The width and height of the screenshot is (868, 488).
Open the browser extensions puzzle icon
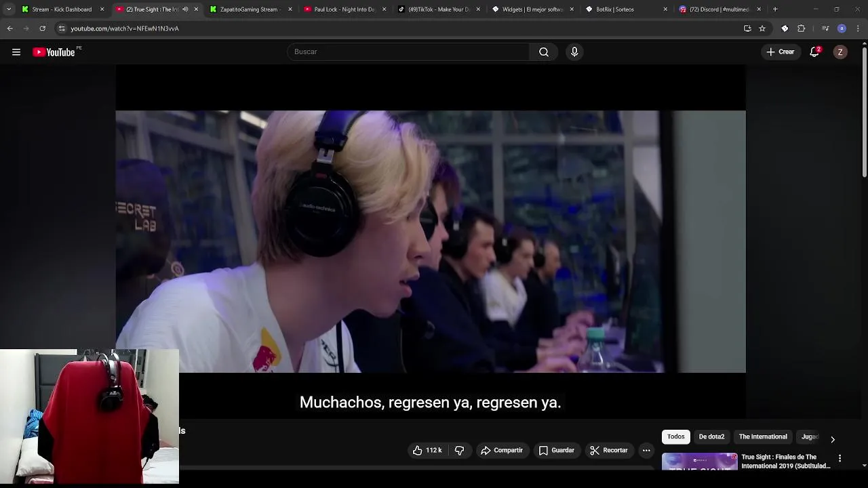click(802, 28)
